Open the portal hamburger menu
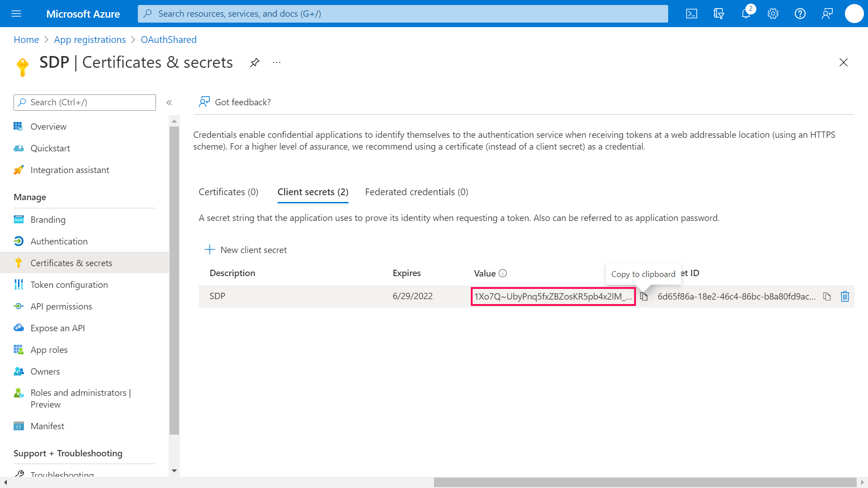This screenshot has height=488, width=868. (16, 14)
